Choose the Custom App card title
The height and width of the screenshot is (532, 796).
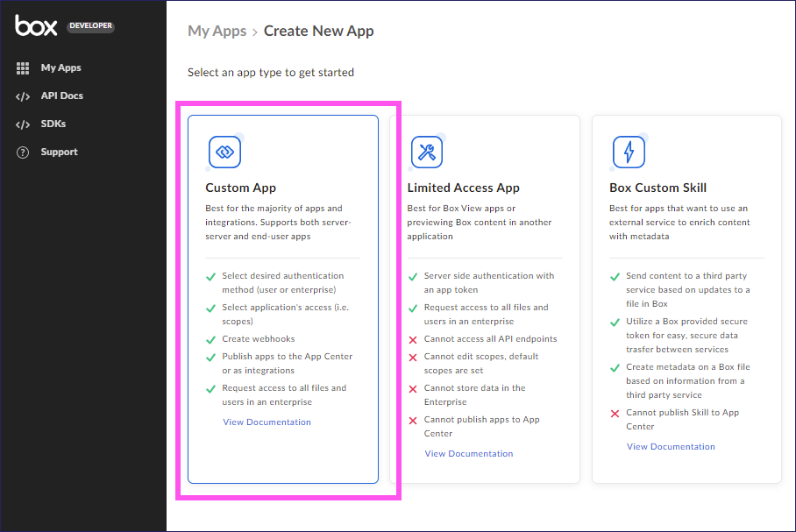tap(240, 188)
